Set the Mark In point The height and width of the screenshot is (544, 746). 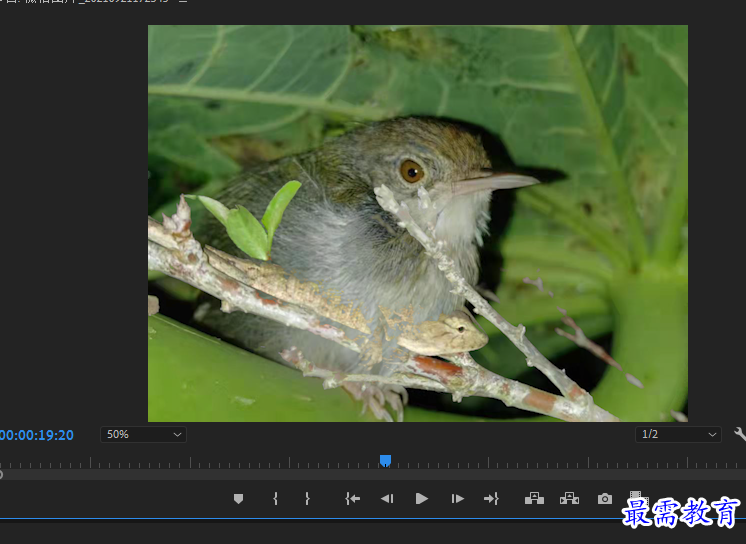pyautogui.click(x=275, y=498)
